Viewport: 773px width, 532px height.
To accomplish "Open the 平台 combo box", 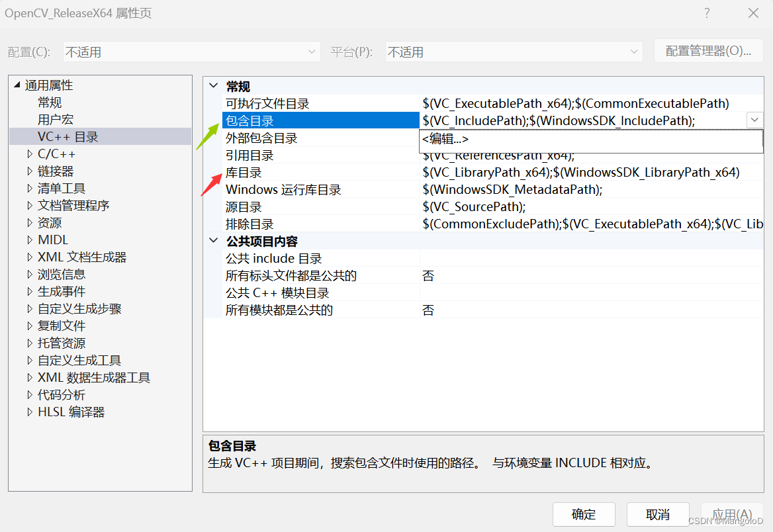I will click(514, 52).
